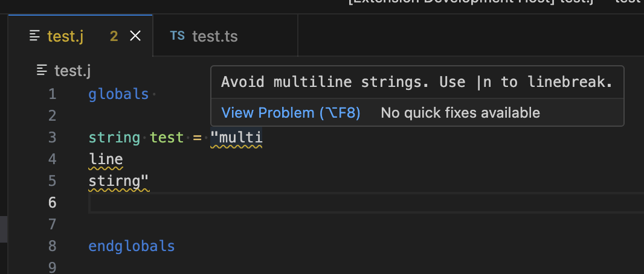This screenshot has height=274, width=644.
Task: Click line number 1 in the gutter
Action: click(x=52, y=94)
